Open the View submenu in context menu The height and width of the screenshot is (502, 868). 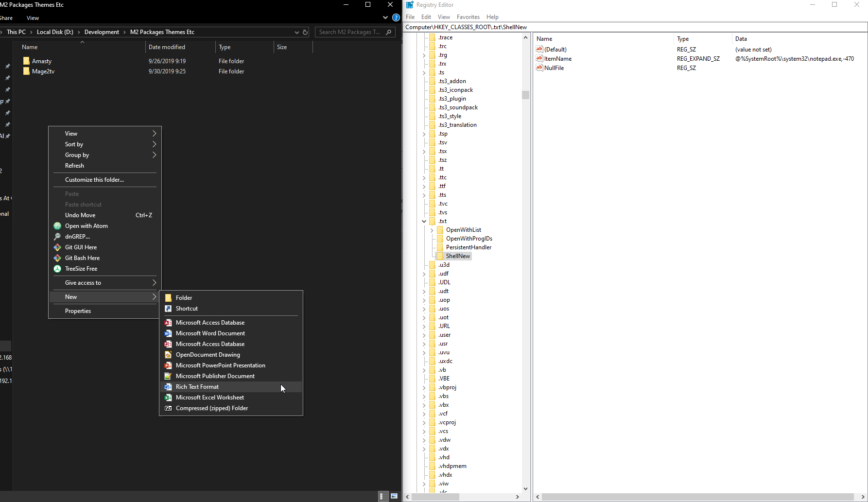tap(105, 134)
